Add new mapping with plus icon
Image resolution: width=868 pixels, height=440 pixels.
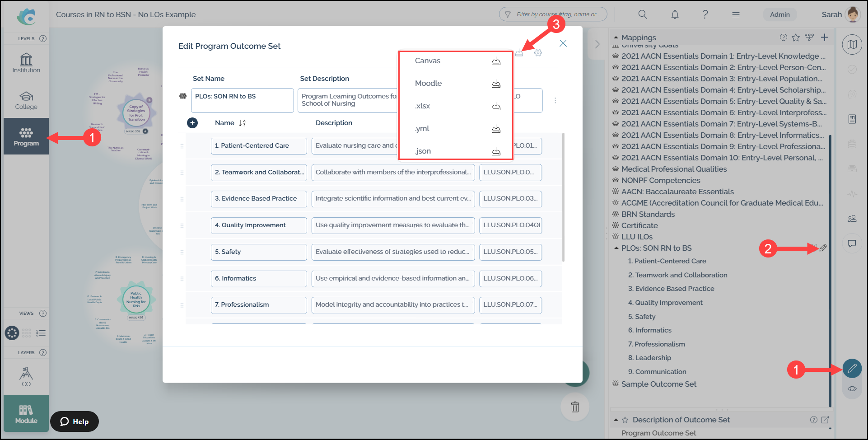point(825,37)
